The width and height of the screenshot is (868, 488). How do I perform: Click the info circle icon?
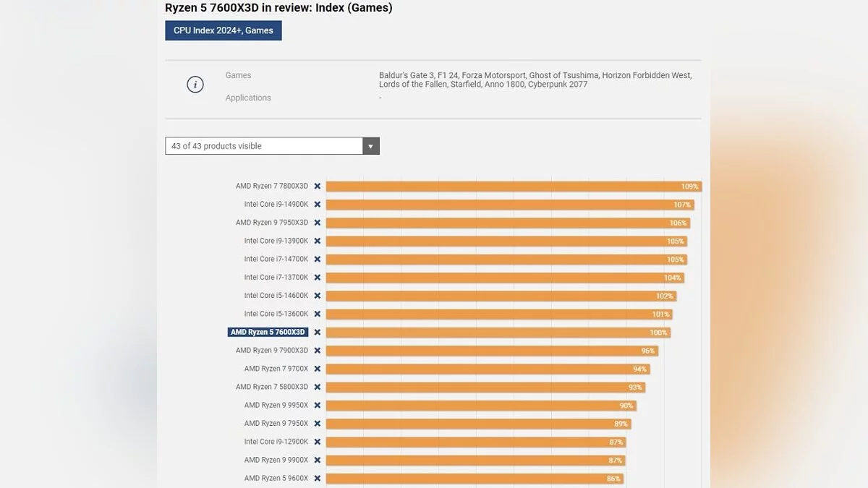(195, 85)
